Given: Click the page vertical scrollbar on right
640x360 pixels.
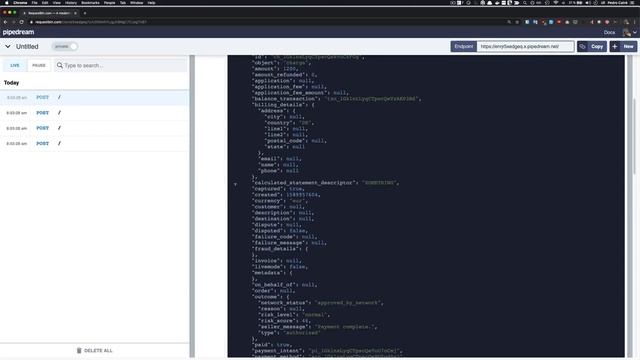Looking at the screenshot, I should [x=634, y=136].
